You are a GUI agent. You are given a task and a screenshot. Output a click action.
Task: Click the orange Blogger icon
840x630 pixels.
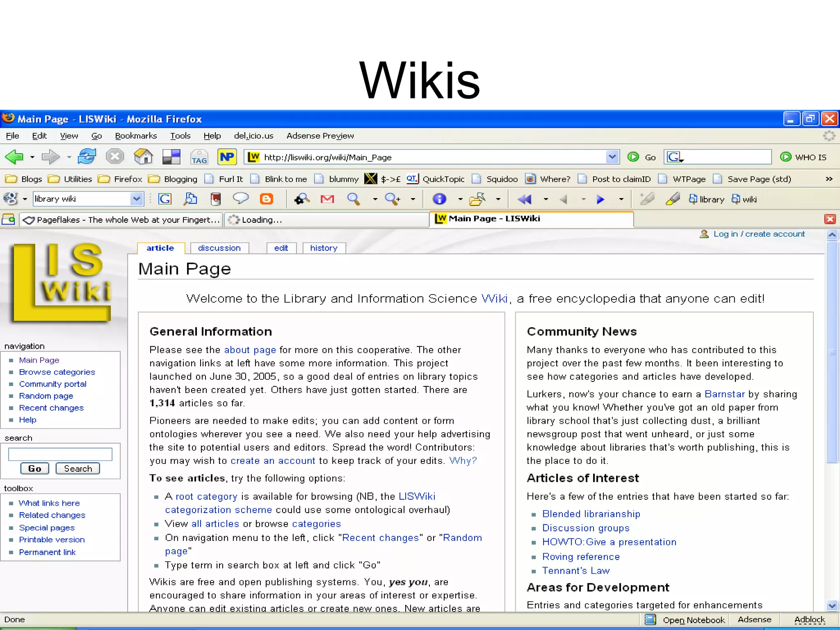267,199
